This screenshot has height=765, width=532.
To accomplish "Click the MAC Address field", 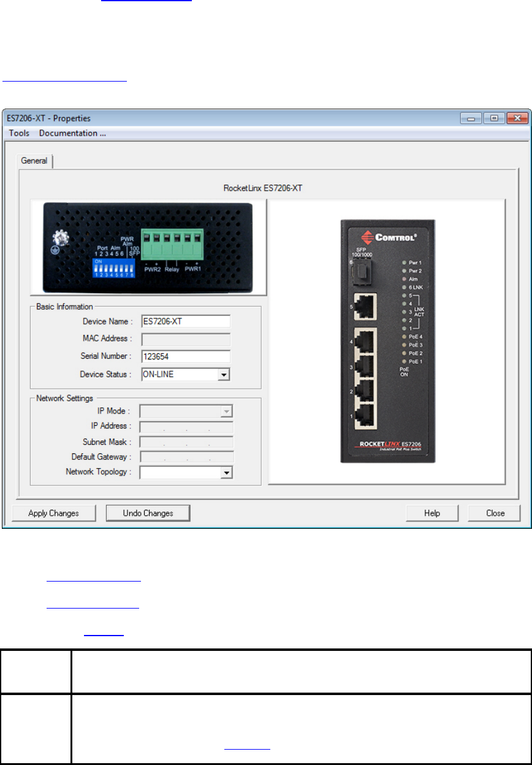I will pos(186,339).
